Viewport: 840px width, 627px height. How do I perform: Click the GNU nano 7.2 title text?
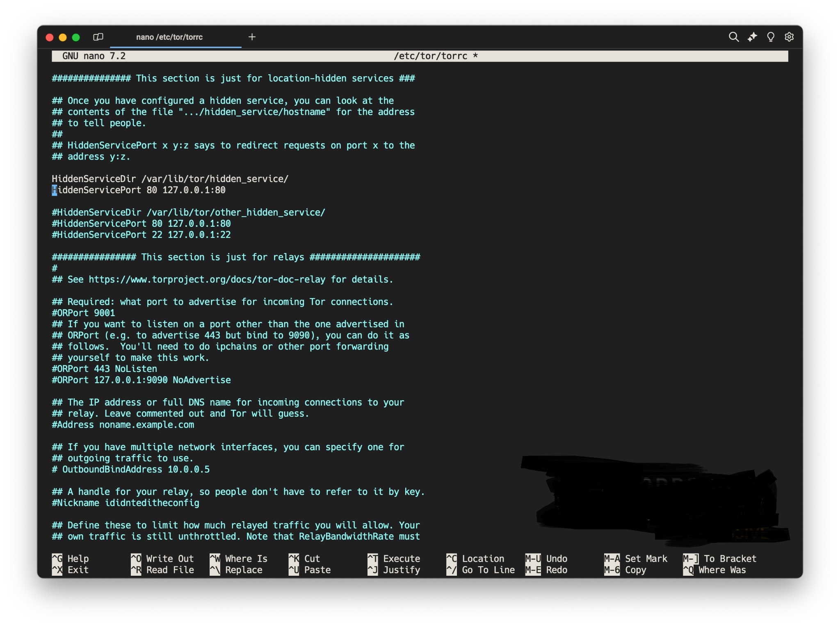pos(94,56)
